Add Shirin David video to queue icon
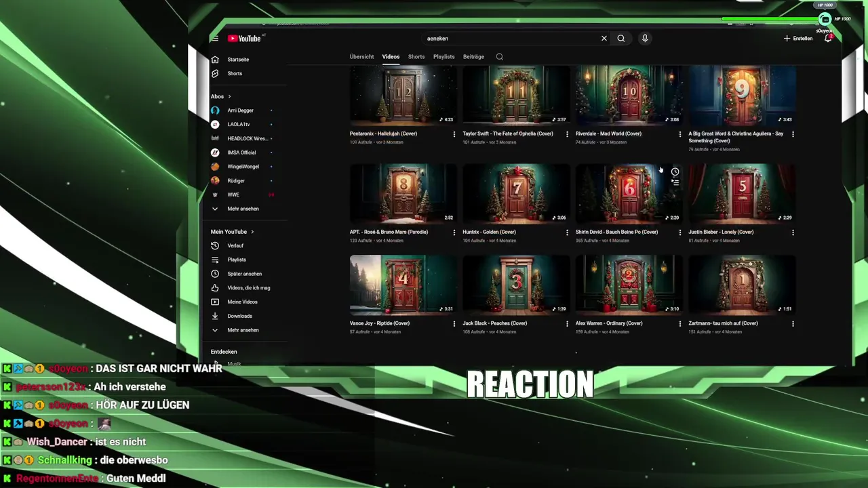 coord(675,182)
